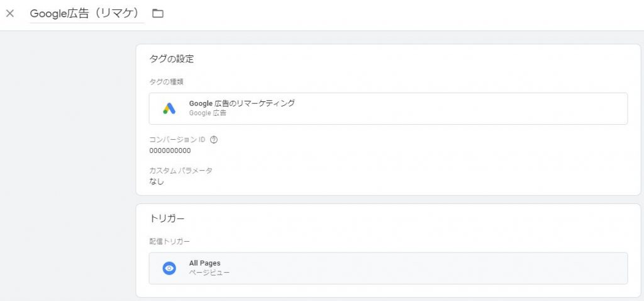Click the なし custom parameter value
Screen dimensions: 644x301
click(x=157, y=181)
